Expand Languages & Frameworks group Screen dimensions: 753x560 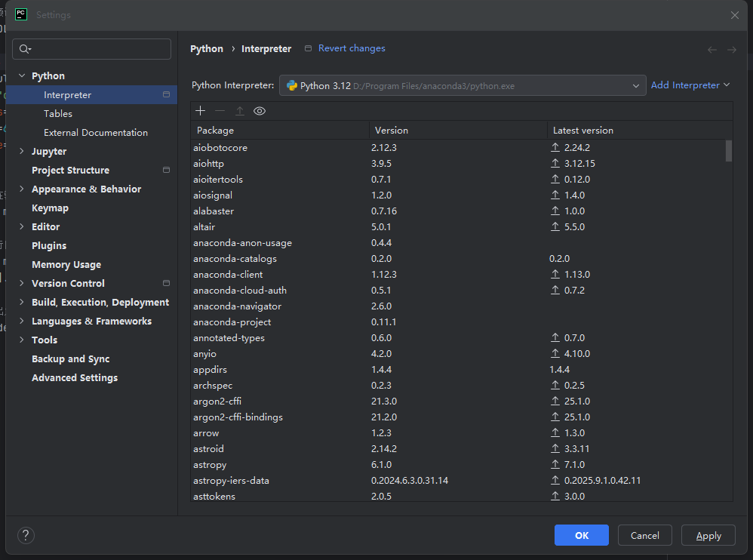pyautogui.click(x=22, y=321)
